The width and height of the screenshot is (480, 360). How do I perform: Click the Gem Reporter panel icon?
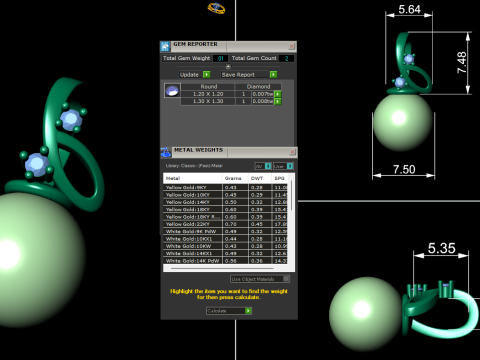click(x=165, y=46)
